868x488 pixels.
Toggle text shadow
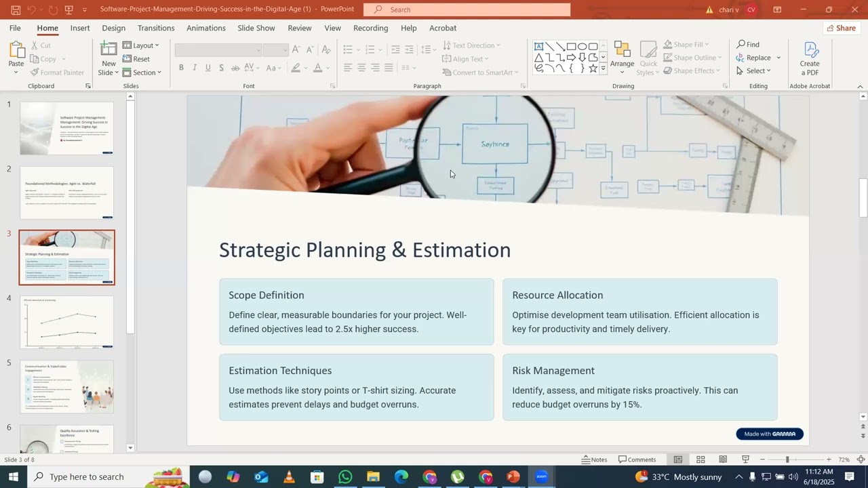222,68
